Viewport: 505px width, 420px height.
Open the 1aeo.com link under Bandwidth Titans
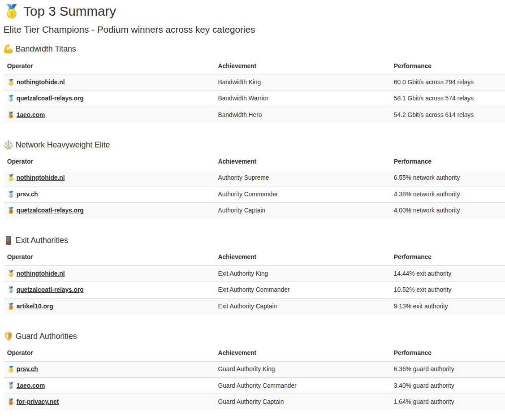coord(30,115)
